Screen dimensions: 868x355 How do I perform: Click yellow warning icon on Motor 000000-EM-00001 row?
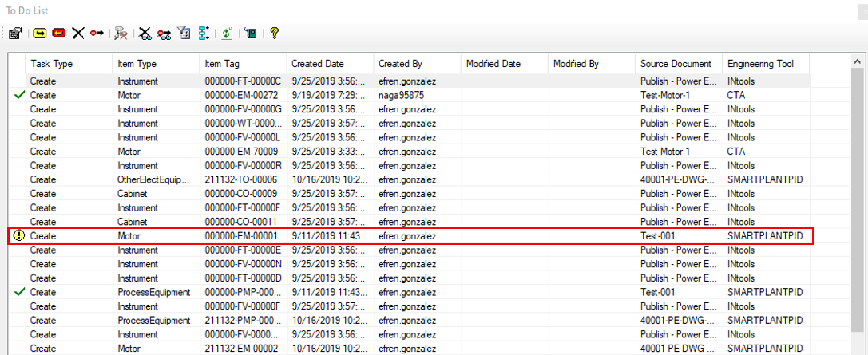click(x=18, y=235)
